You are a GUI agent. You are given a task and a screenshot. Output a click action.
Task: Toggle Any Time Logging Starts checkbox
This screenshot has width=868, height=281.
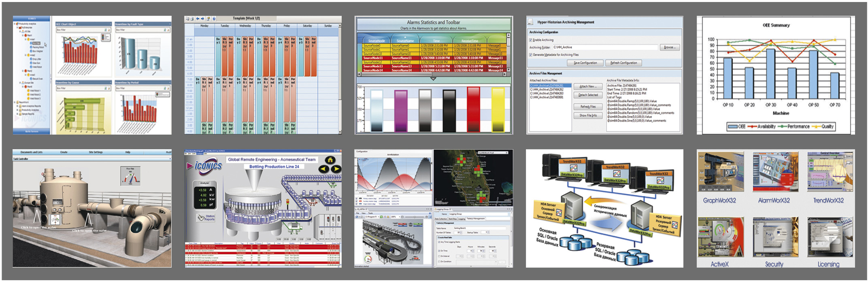point(440,242)
